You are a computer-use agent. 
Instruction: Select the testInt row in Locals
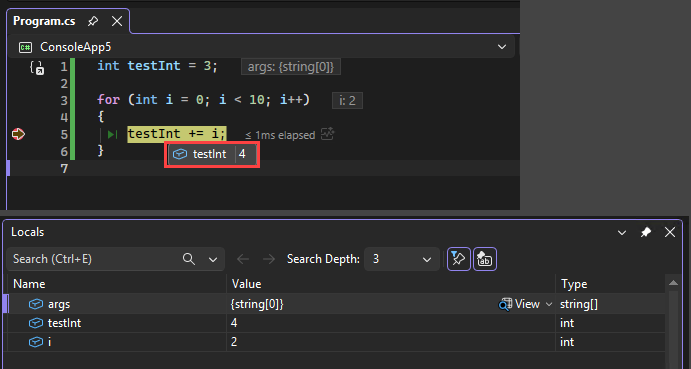tap(336, 323)
